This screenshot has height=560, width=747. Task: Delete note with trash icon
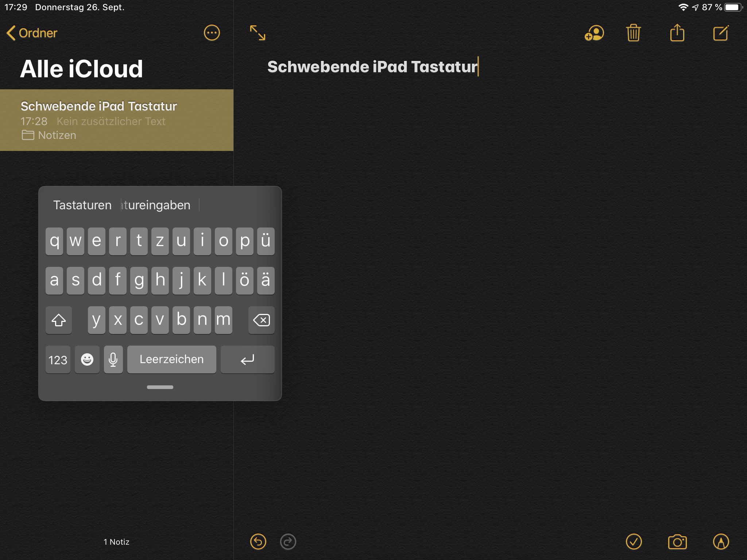pos(634,33)
